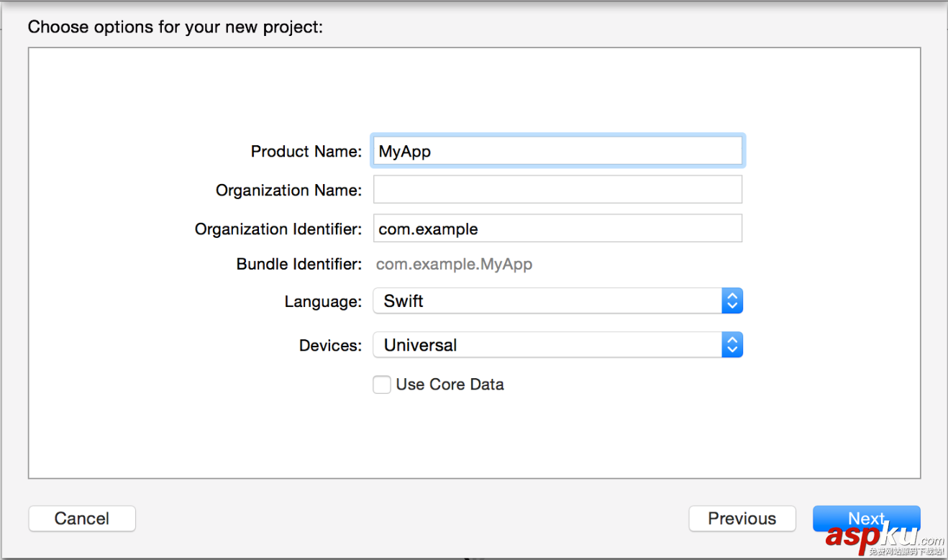The image size is (948, 560).
Task: Click the "Devices:" label
Action: 330,346
